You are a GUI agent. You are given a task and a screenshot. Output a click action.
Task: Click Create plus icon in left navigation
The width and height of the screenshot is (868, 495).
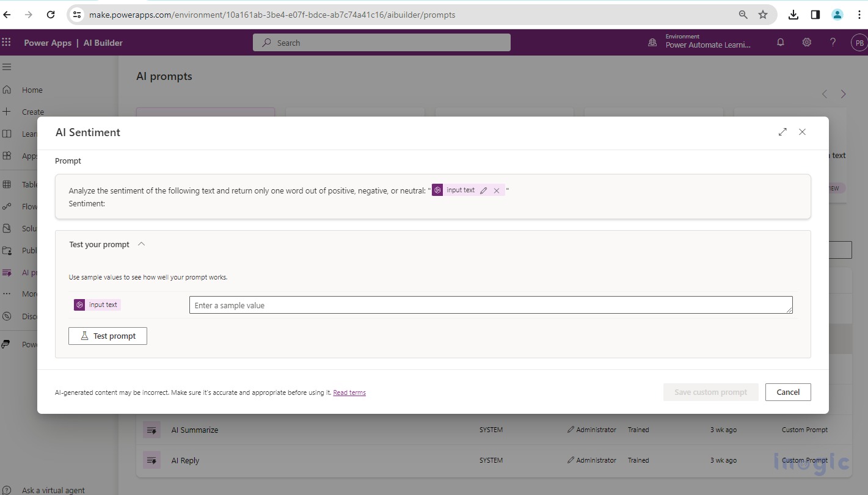[x=7, y=112]
